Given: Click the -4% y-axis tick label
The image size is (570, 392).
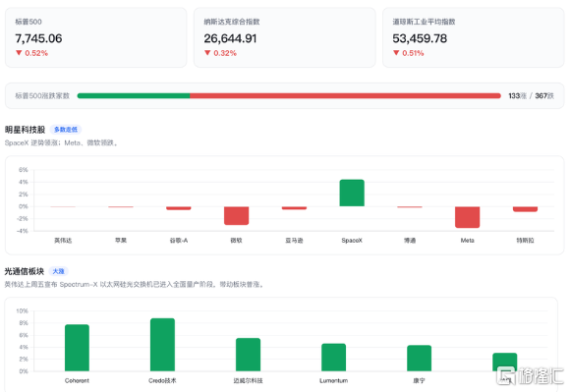Looking at the screenshot, I should 23,231.
